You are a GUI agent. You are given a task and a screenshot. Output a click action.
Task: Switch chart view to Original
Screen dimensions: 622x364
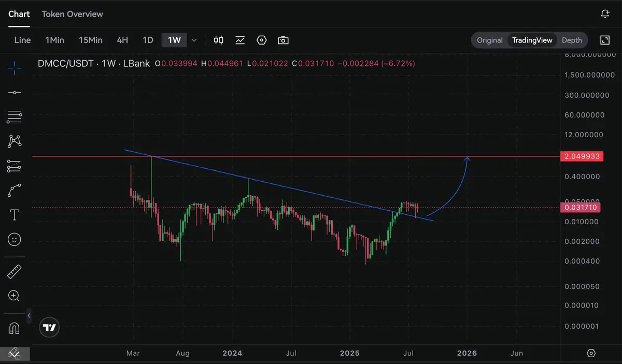[490, 40]
